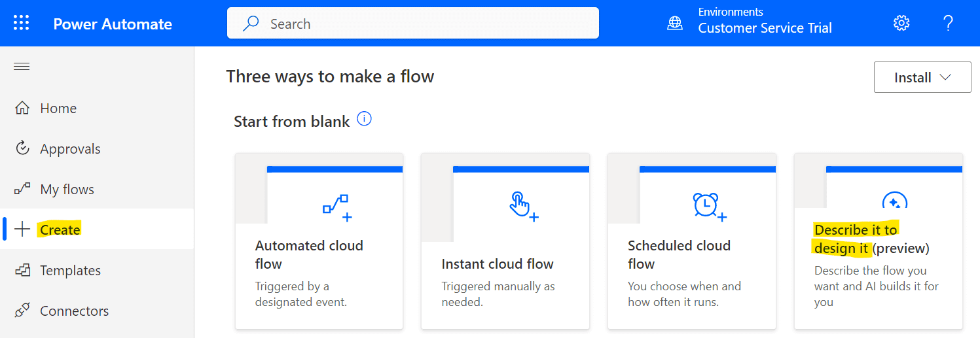Open Describe it to design it card

coord(879,241)
